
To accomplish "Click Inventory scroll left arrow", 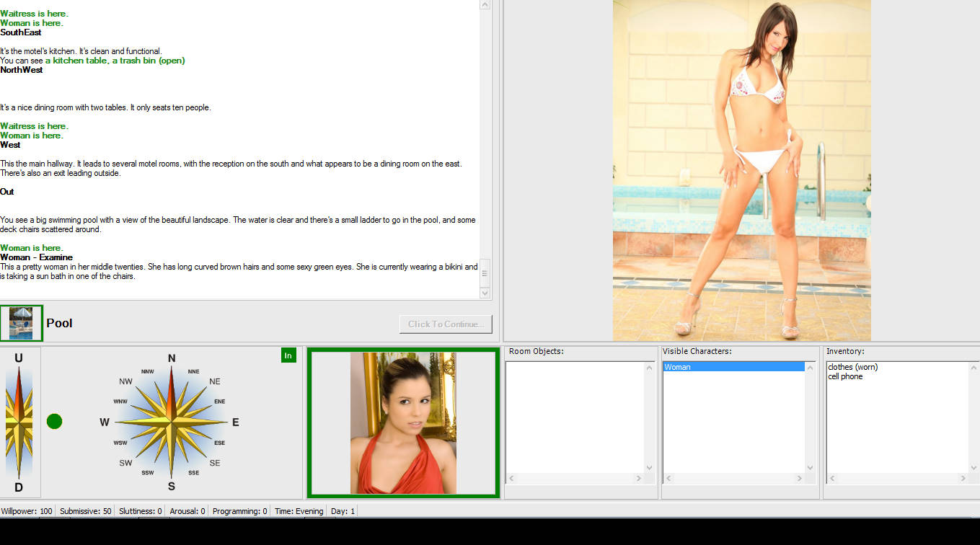I will coord(831,478).
